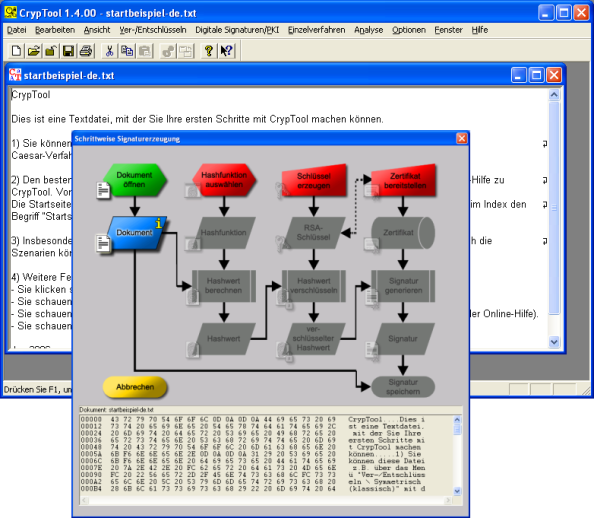Click the Signatur generieren process box
The height and width of the screenshot is (518, 594).
(x=403, y=286)
